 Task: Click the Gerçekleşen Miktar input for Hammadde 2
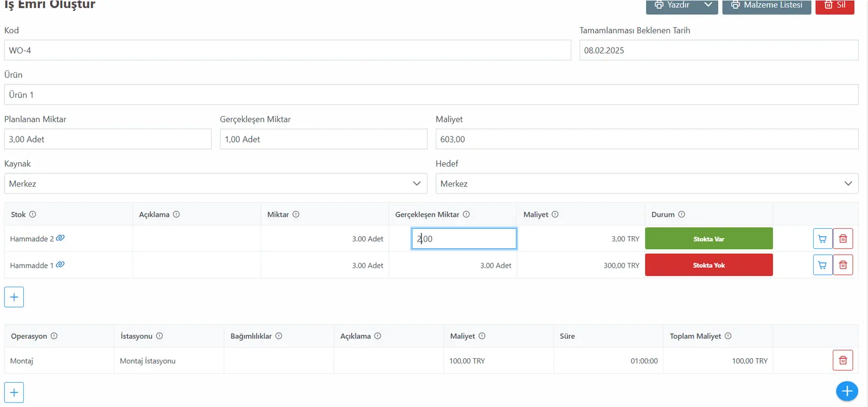click(464, 238)
